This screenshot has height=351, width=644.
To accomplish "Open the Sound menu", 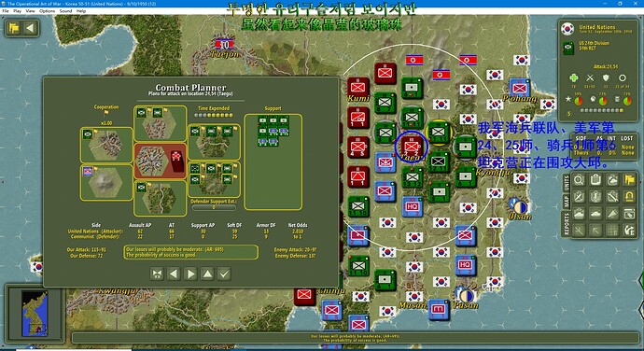I will pos(65,11).
